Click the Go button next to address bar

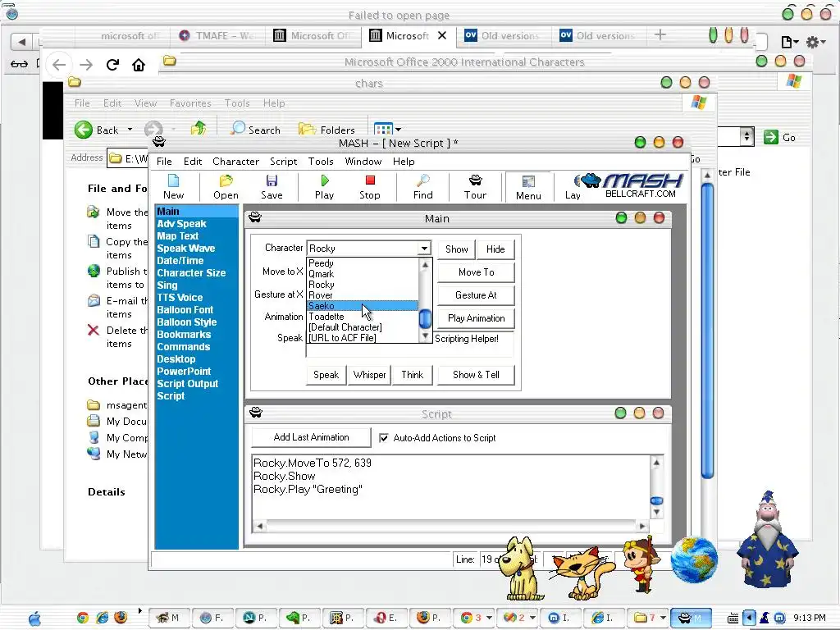pyautogui.click(x=779, y=137)
